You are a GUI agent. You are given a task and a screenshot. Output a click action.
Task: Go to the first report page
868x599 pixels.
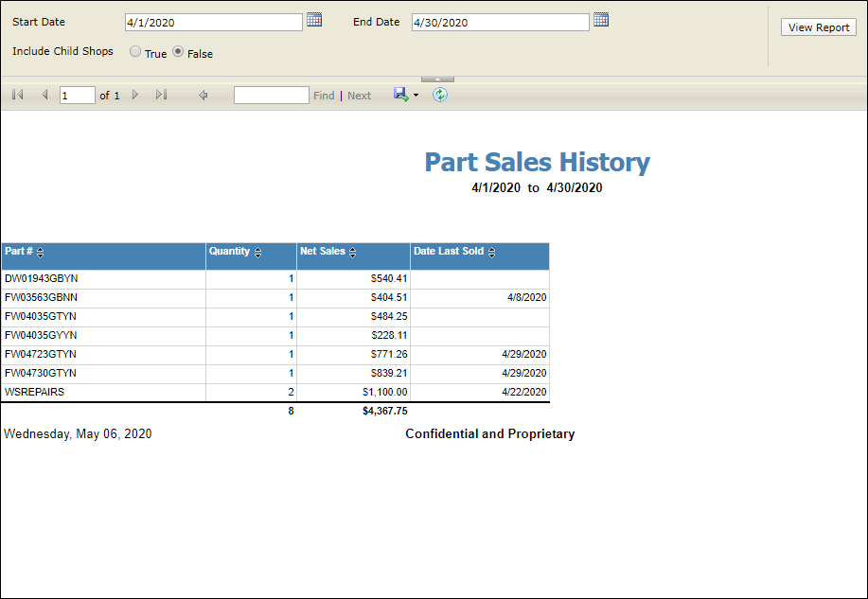18,95
